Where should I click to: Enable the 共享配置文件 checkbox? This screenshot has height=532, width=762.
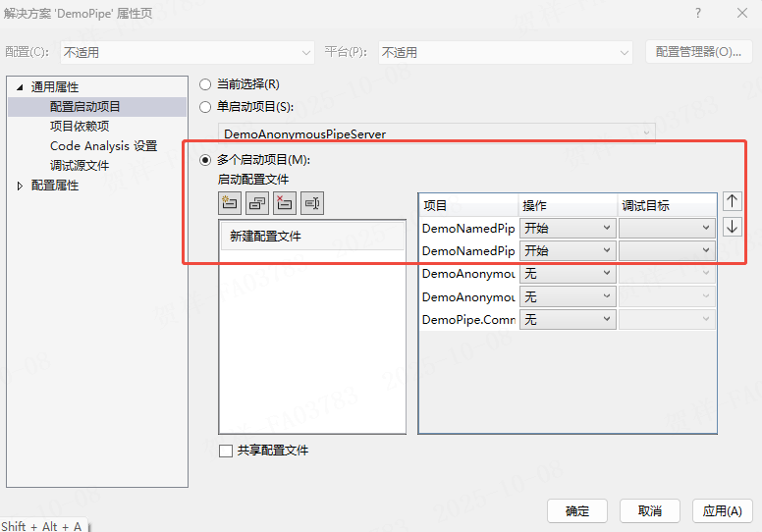[x=226, y=451]
